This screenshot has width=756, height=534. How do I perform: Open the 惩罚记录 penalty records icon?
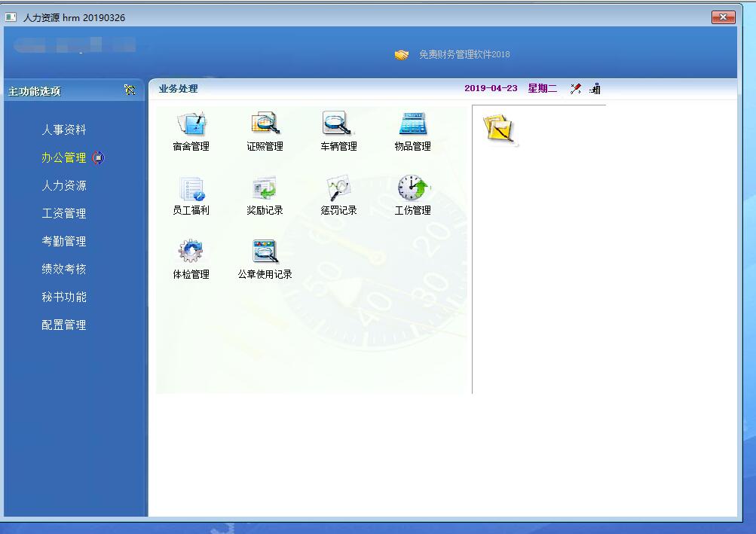(x=338, y=188)
